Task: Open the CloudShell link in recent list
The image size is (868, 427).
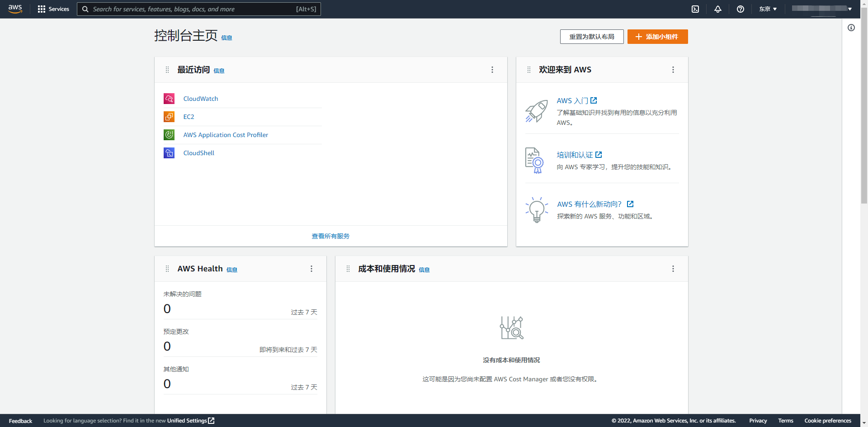Action: pos(199,153)
